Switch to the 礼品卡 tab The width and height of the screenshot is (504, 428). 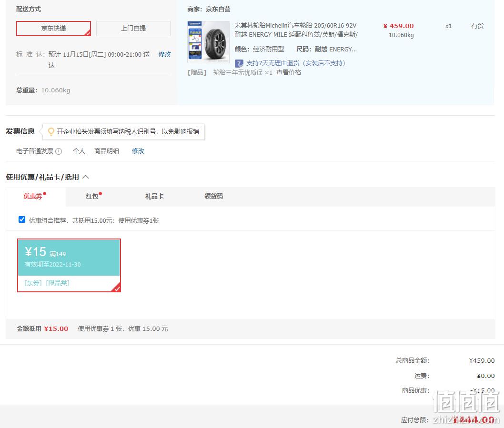tap(154, 196)
